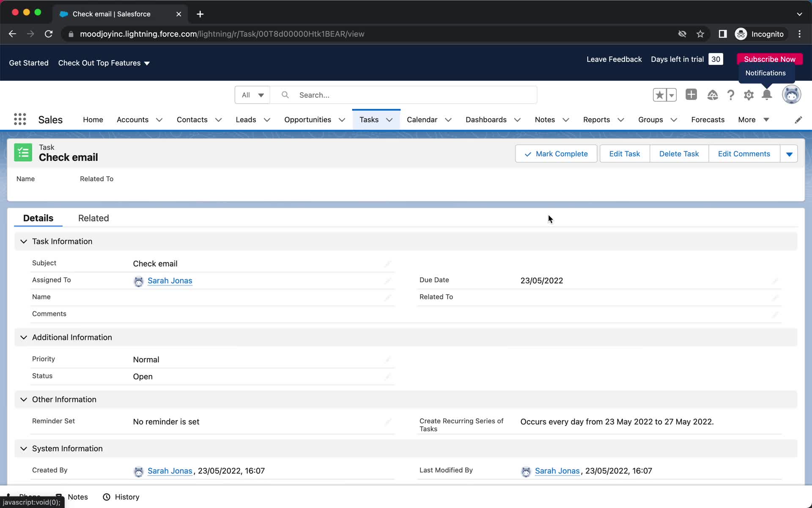
Task: Expand the Leads nav chevron
Action: (x=267, y=120)
